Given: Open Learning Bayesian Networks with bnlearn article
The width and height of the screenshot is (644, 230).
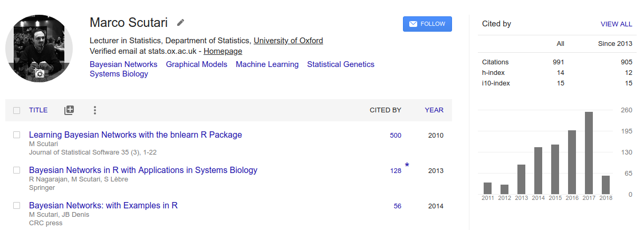Looking at the screenshot, I should (136, 135).
